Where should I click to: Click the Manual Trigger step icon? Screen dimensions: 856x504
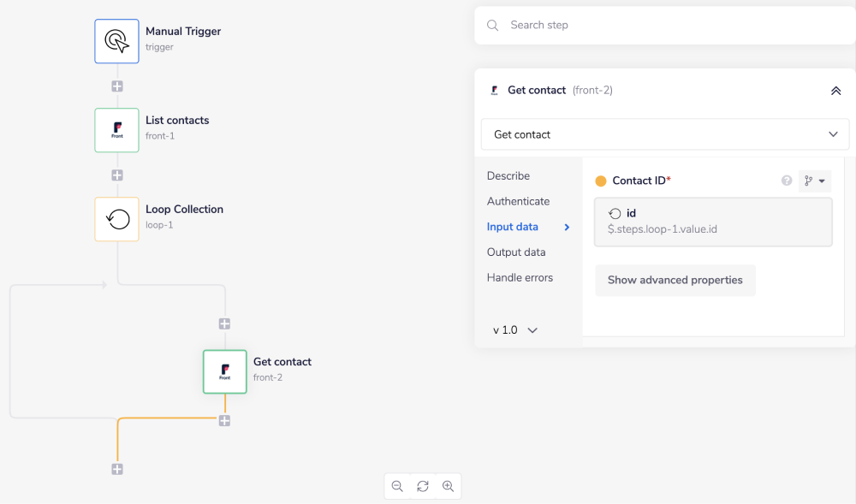(116, 41)
